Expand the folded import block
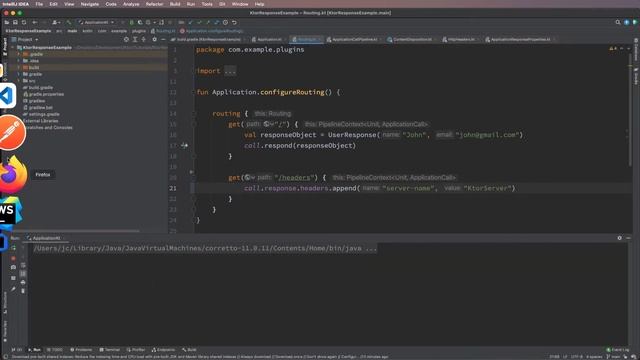640x360 pixels. (x=230, y=71)
